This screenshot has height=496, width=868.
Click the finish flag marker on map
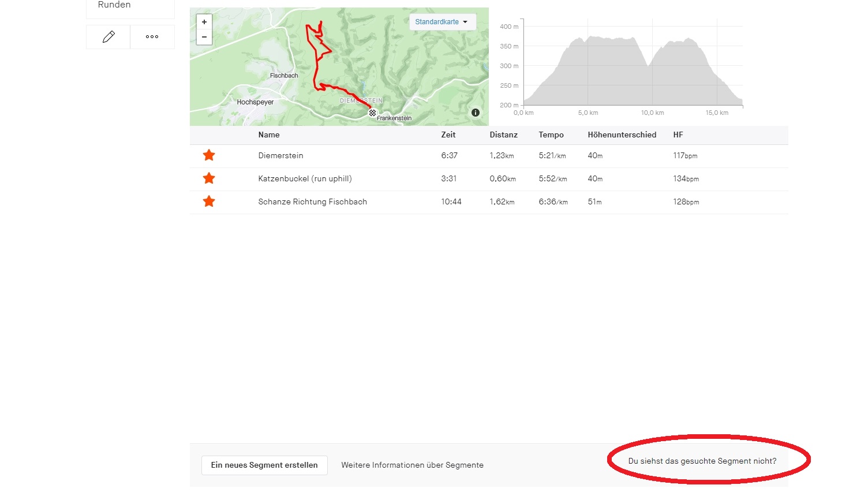click(373, 113)
